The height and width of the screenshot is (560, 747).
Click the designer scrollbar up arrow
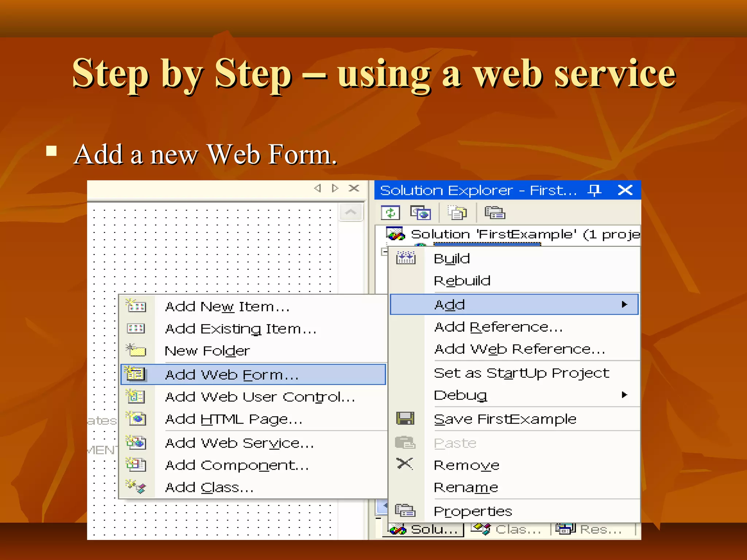coord(351,212)
